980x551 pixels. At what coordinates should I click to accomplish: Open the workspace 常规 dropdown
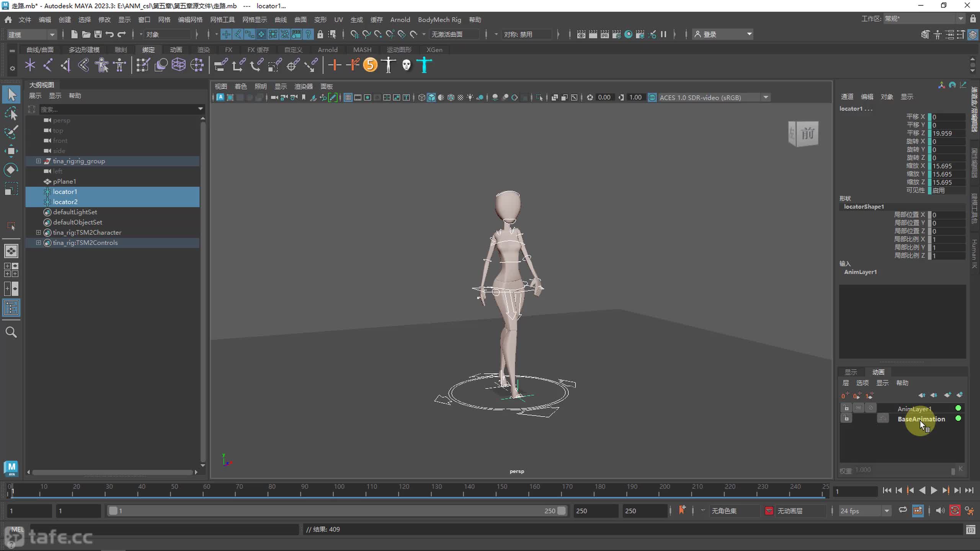pyautogui.click(x=924, y=18)
